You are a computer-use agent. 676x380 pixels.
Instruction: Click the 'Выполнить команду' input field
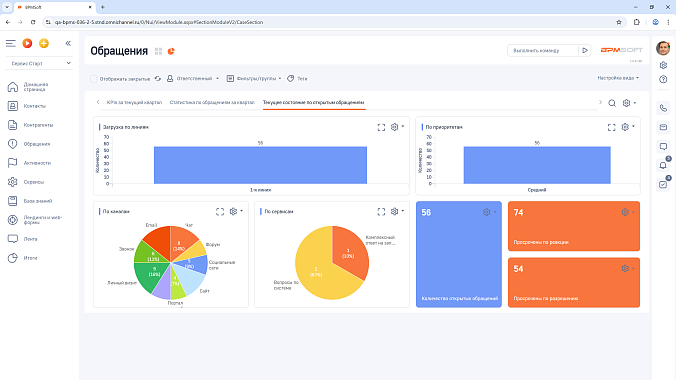(x=543, y=50)
